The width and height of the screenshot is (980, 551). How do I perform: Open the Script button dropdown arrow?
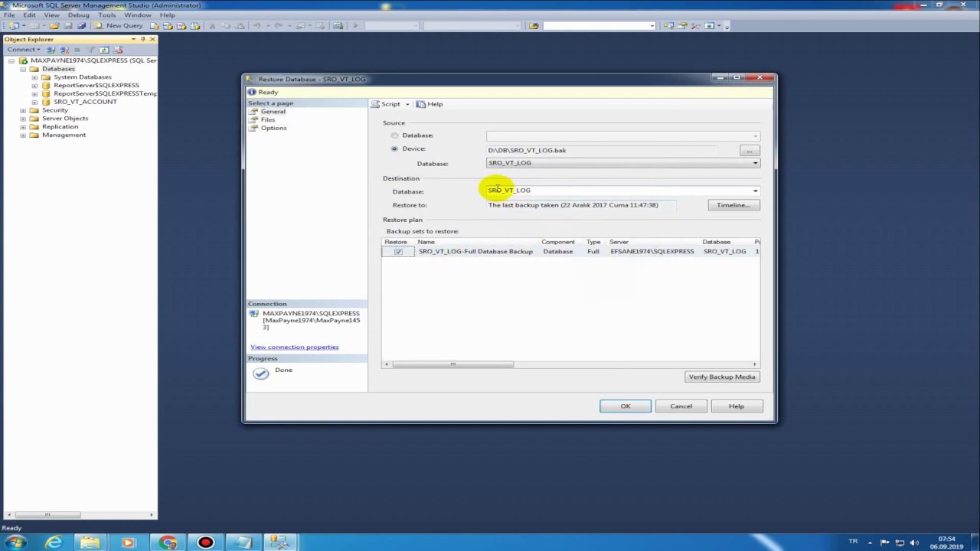click(407, 104)
